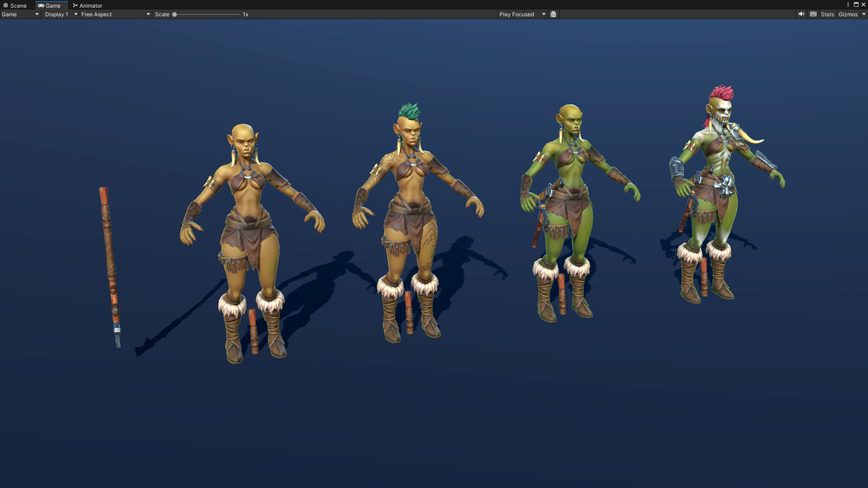The height and width of the screenshot is (488, 868).
Task: Toggle Mute Audio with the speaker icon
Action: 802,14
